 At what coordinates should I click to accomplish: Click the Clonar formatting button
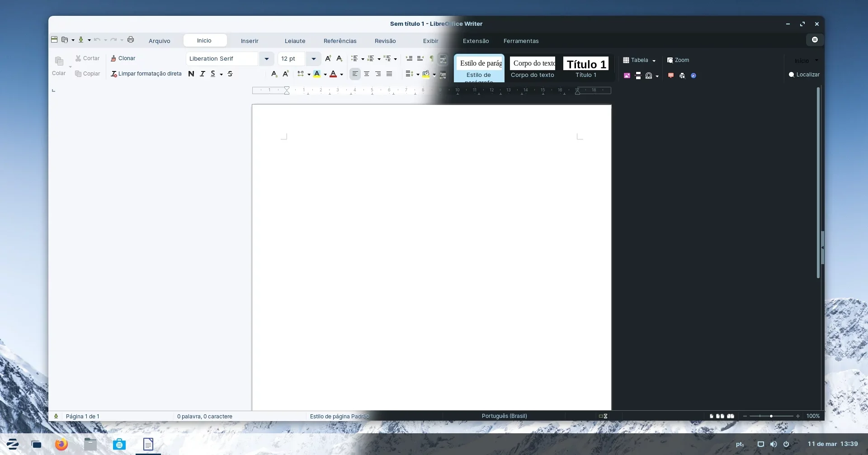point(123,58)
